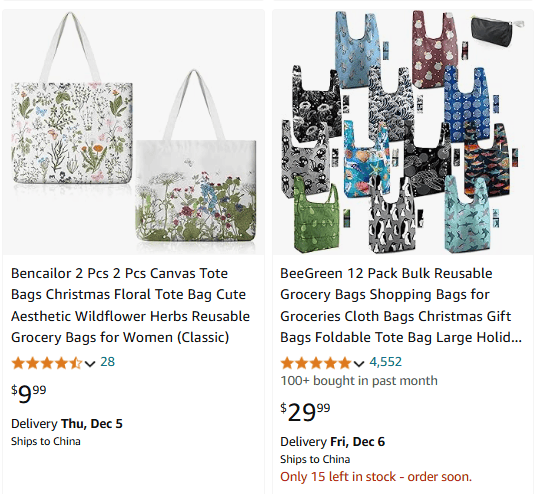Open the 28 reviews link

pyautogui.click(x=108, y=362)
